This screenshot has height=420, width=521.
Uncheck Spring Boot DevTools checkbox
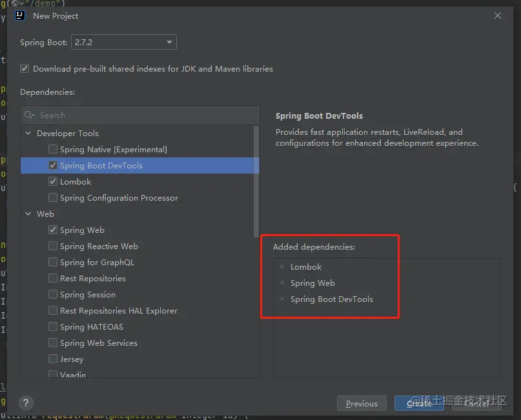(x=53, y=165)
